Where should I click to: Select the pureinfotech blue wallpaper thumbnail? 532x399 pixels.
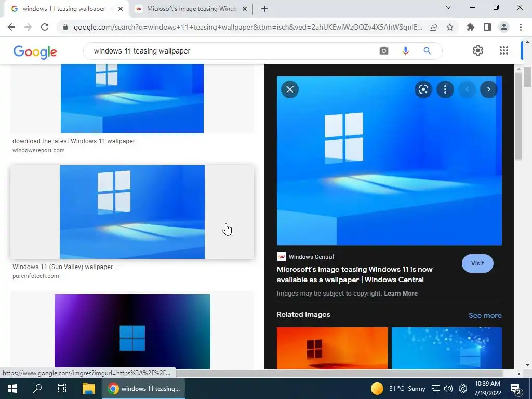(132, 212)
